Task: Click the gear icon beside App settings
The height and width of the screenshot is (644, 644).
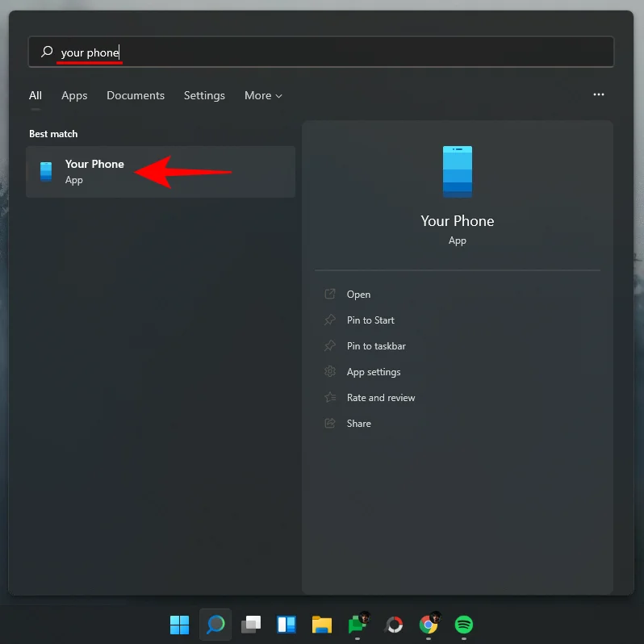Action: point(330,372)
